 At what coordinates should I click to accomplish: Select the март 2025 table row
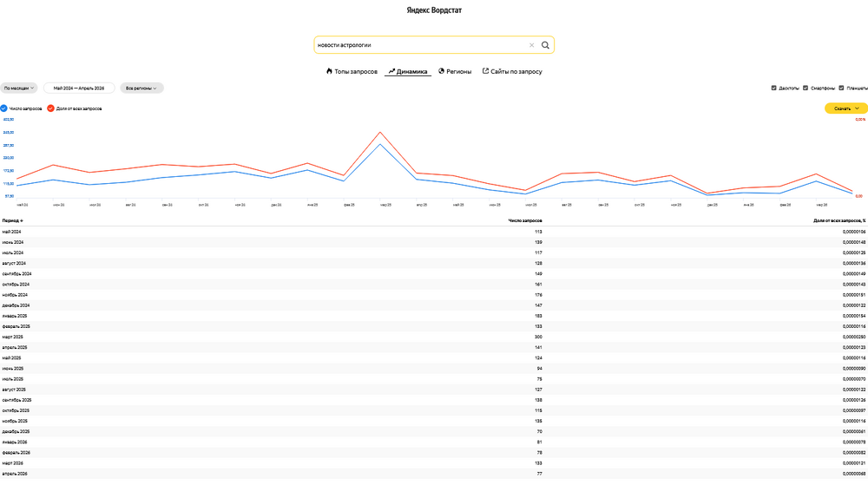(x=434, y=337)
